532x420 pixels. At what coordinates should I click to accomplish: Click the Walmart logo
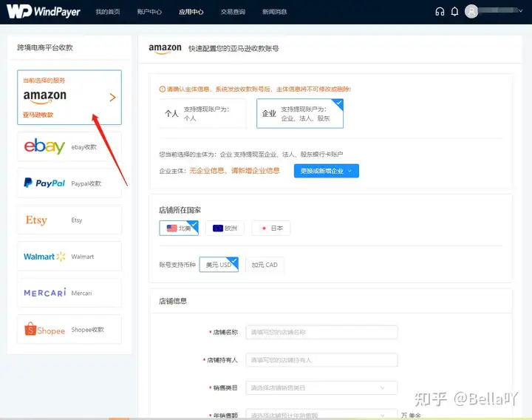[44, 257]
